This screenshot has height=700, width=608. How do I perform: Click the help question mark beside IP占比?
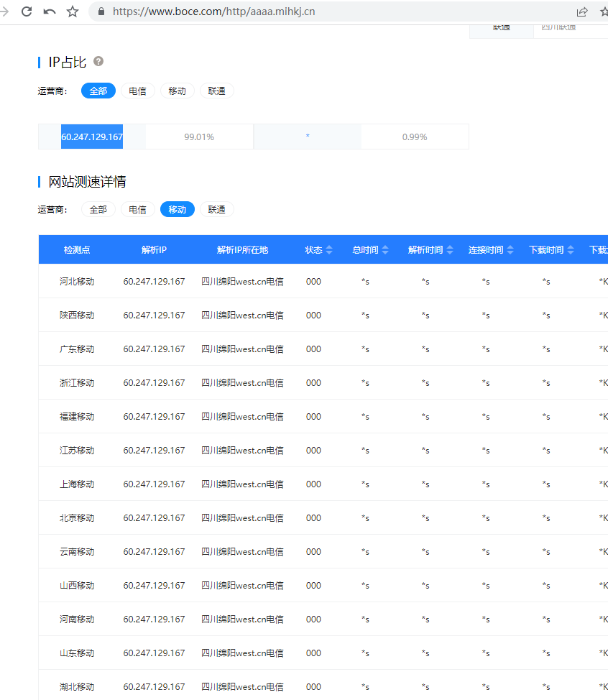tap(98, 62)
